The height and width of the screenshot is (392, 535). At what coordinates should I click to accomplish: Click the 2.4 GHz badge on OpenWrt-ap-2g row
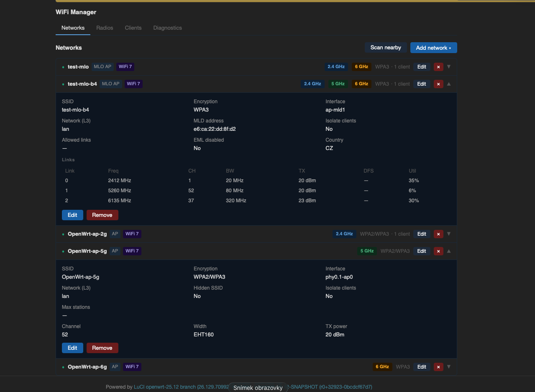pos(344,234)
